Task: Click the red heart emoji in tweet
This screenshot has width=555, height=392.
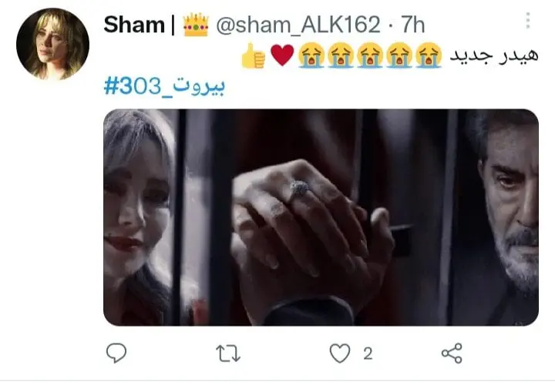Action: 282,55
